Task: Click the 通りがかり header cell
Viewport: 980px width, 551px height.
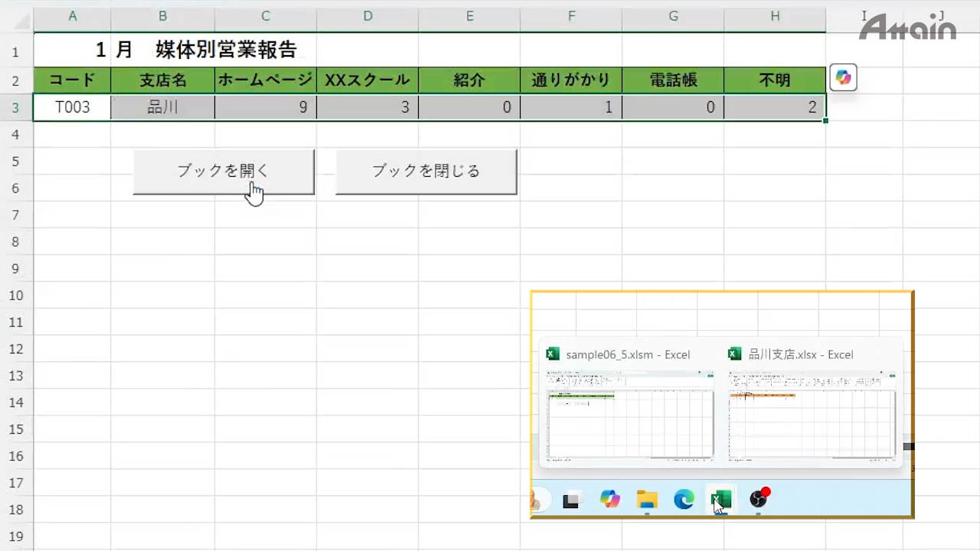Action: 571,80
